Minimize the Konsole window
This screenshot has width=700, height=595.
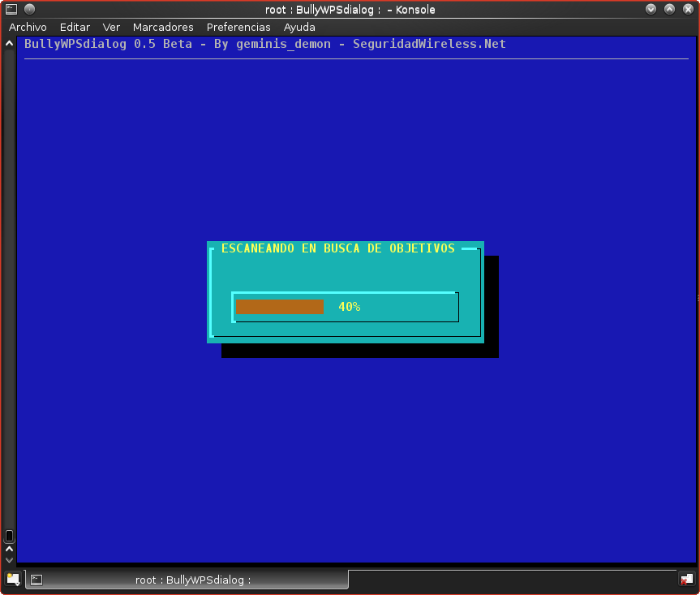(651, 9)
